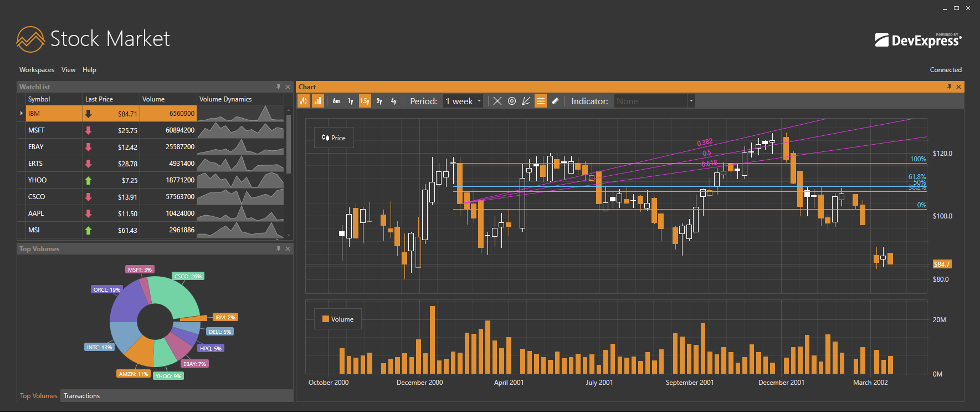Select the 4y time range
980x412 pixels.
point(394,101)
